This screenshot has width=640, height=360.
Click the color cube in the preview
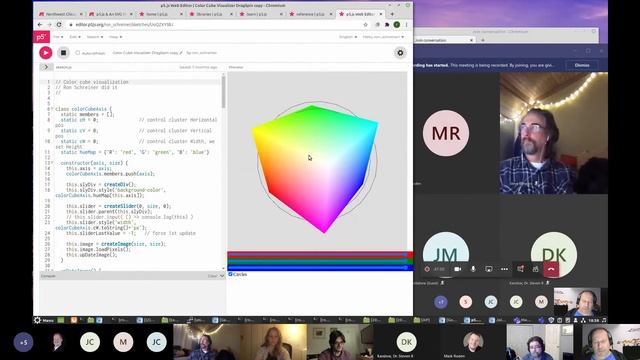[315, 168]
